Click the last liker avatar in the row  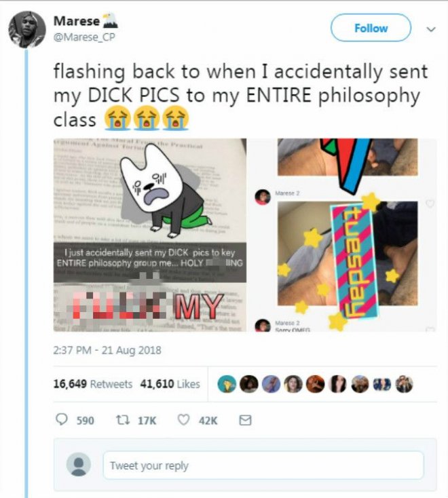405,383
